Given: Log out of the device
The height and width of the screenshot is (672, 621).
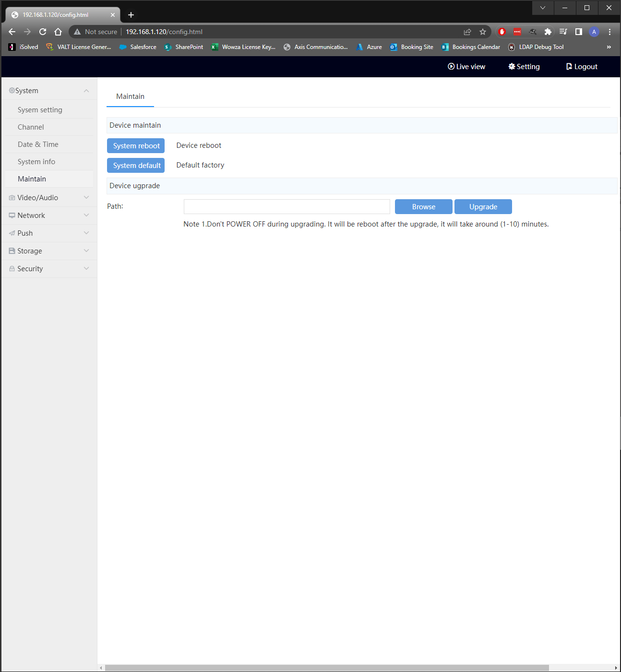Looking at the screenshot, I should [582, 67].
